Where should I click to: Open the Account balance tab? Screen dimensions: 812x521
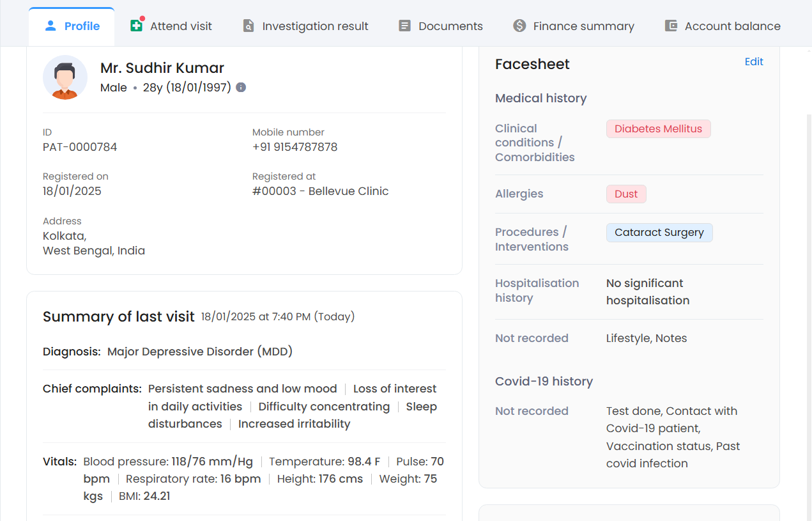732,26
